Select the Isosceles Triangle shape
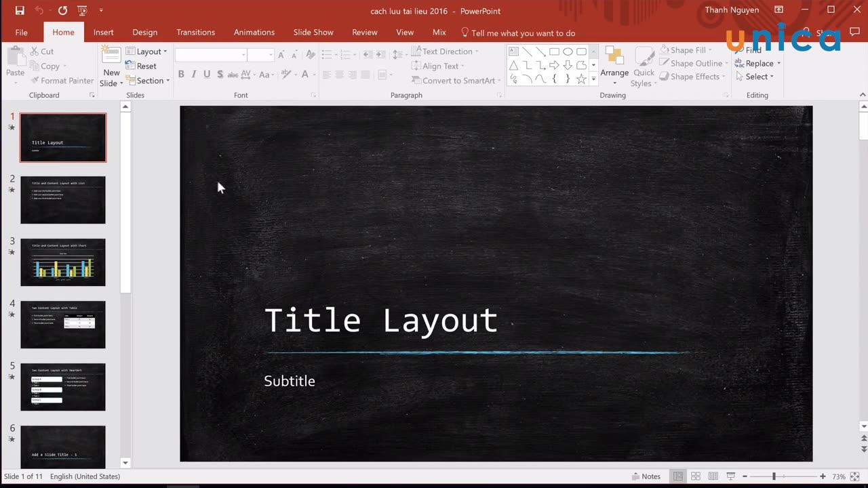Image resolution: width=868 pixels, height=488 pixels. coord(513,65)
